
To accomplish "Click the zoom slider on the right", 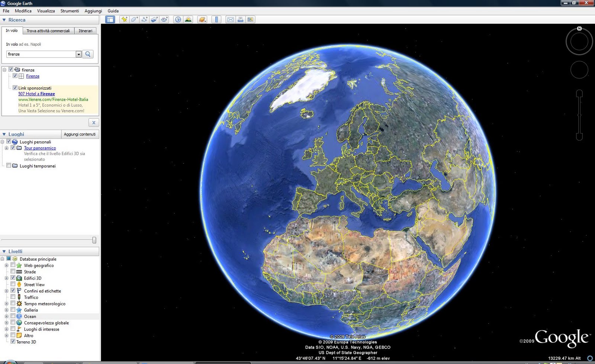I will (x=579, y=115).
